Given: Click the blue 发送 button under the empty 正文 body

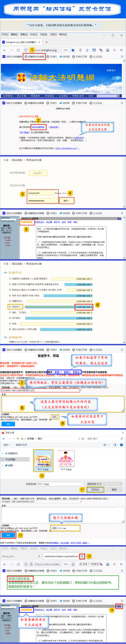Looking at the screenshot, I should coord(8,424).
